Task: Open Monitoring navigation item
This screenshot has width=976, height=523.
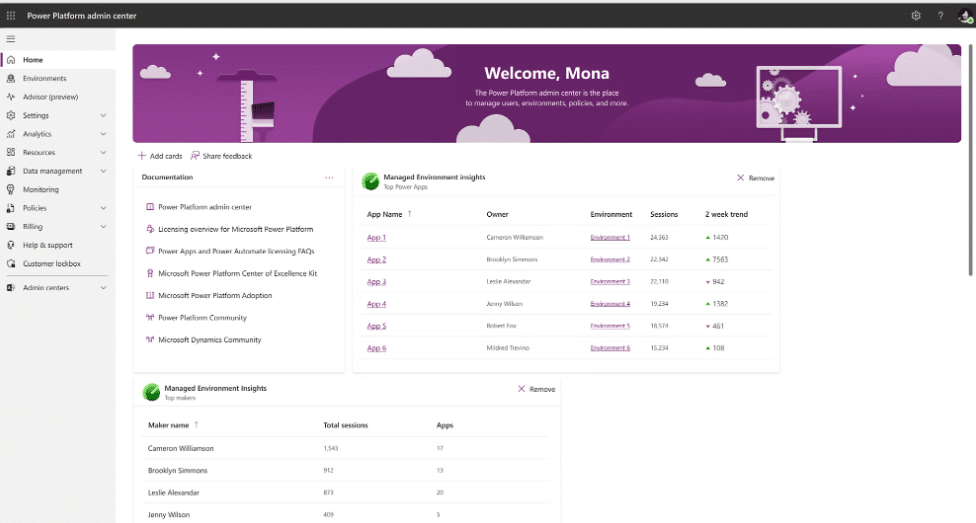Action: click(58, 189)
